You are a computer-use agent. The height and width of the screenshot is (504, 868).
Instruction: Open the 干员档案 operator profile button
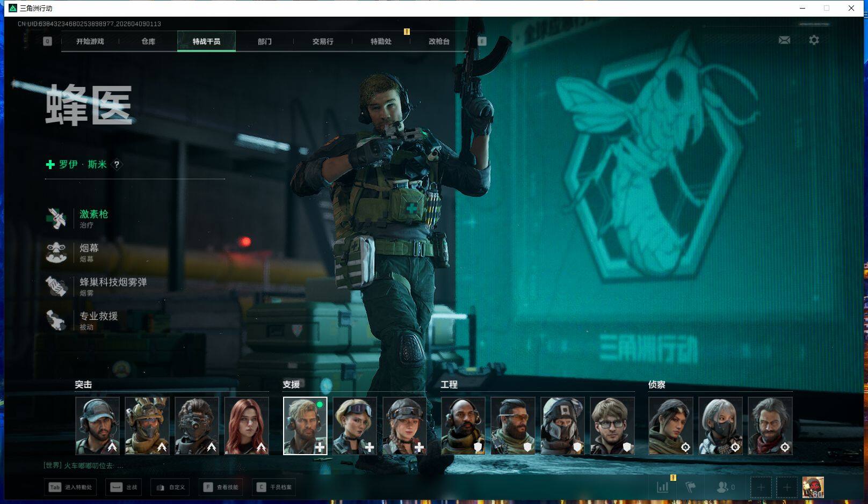pyautogui.click(x=274, y=487)
